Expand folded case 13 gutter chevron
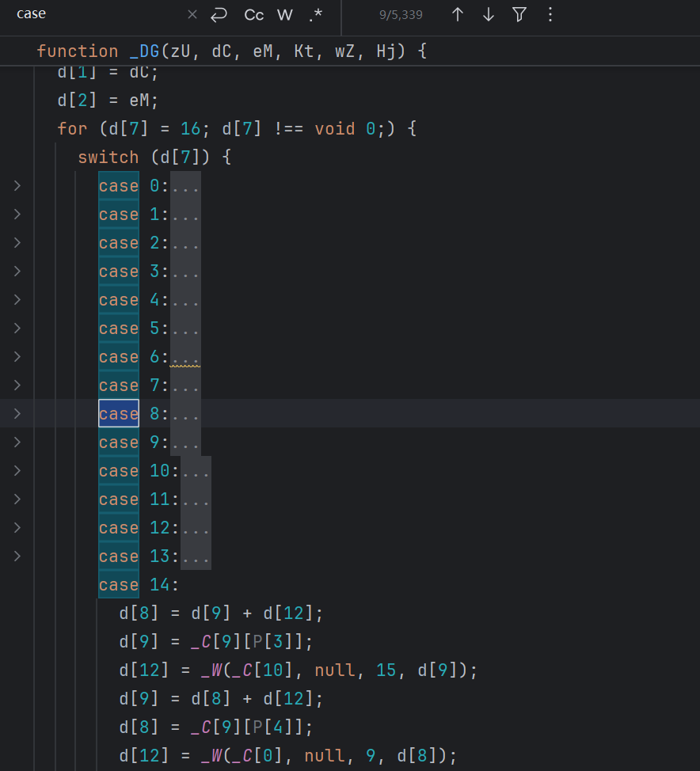The image size is (700, 771). coord(17,556)
